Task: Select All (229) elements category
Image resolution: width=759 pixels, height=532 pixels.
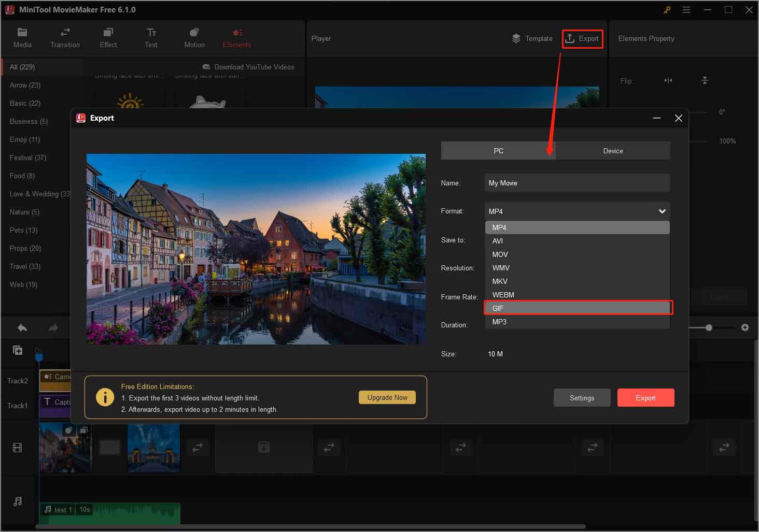Action: coord(41,67)
